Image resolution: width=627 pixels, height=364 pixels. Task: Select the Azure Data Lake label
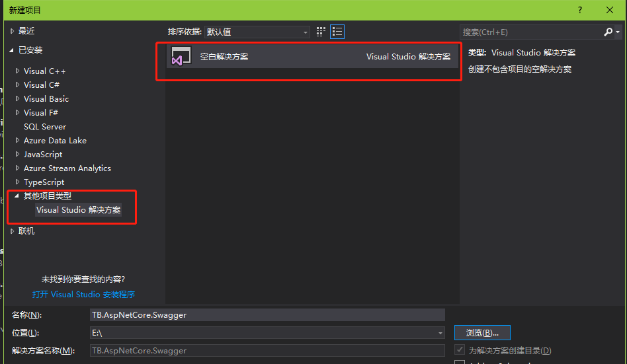[x=55, y=141]
